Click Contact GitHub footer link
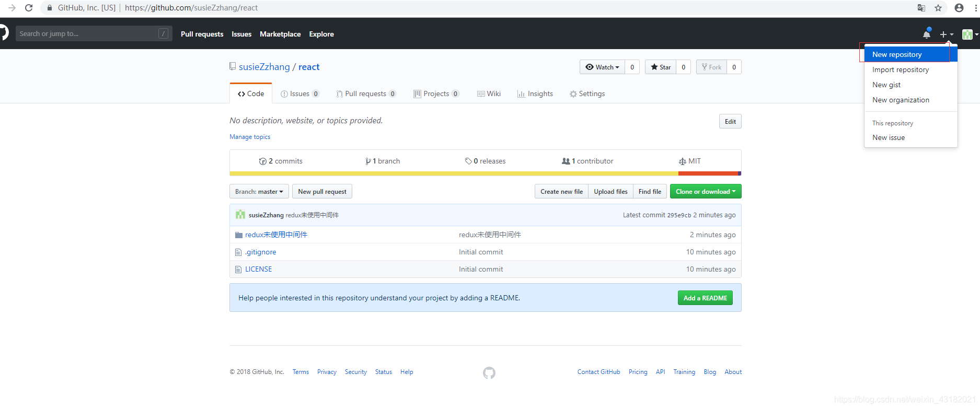Screen dimensions: 980x409 (x=598, y=372)
